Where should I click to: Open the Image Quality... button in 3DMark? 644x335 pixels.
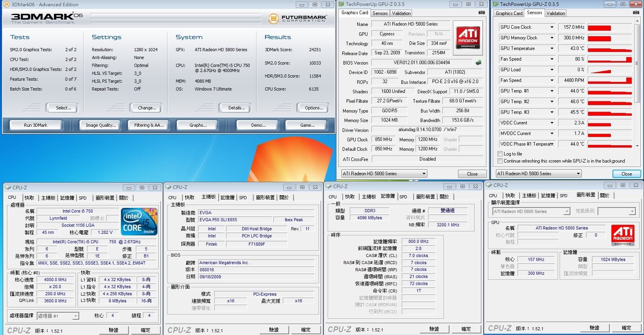pos(101,125)
